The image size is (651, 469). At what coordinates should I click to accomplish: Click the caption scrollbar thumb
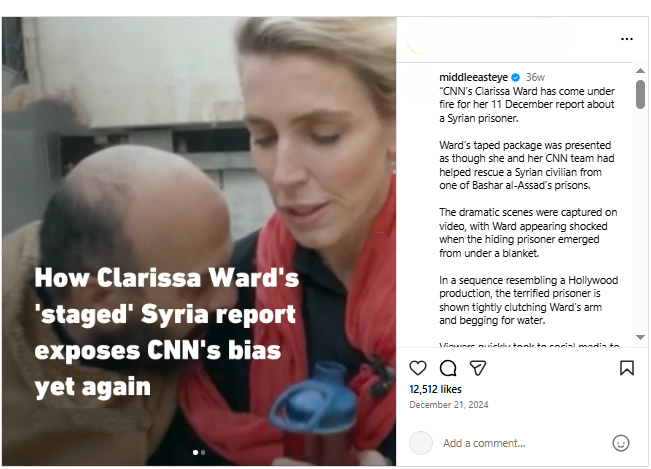[640, 94]
